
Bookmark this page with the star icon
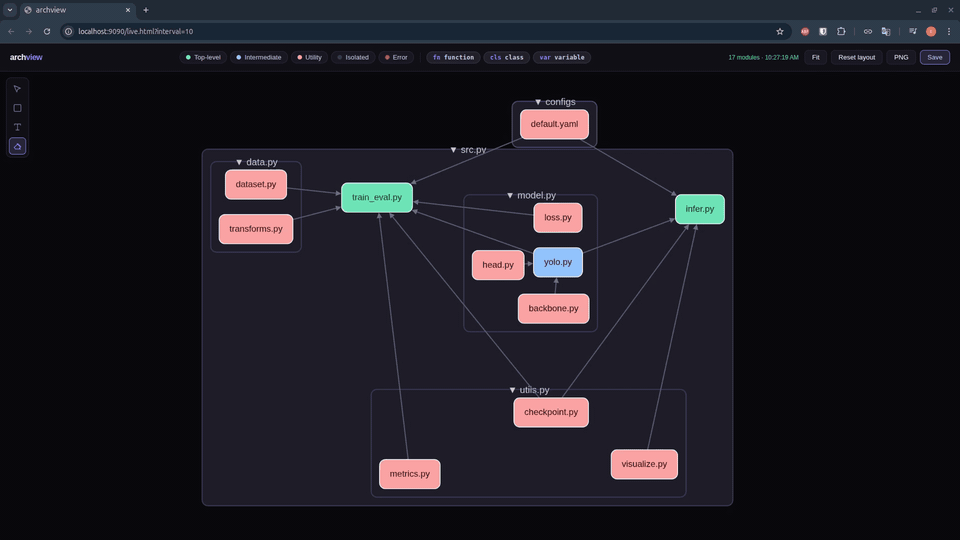pyautogui.click(x=779, y=31)
